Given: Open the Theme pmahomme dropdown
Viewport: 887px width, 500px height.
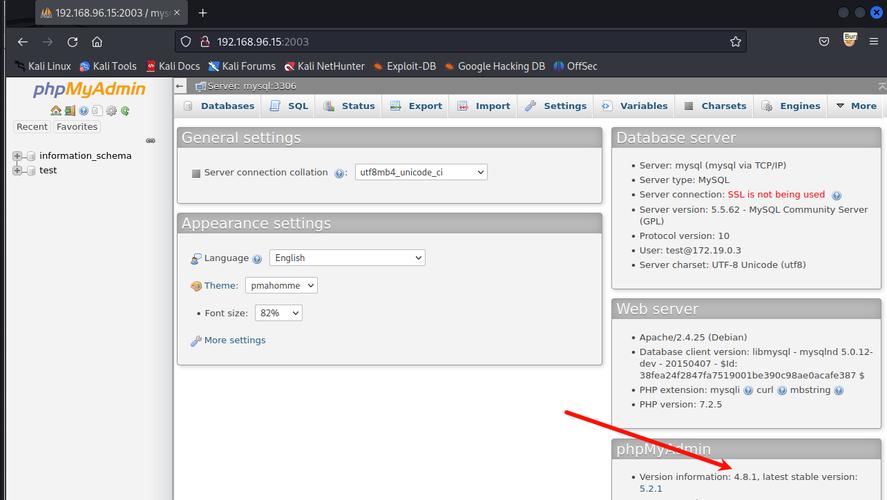Looking at the screenshot, I should [281, 286].
